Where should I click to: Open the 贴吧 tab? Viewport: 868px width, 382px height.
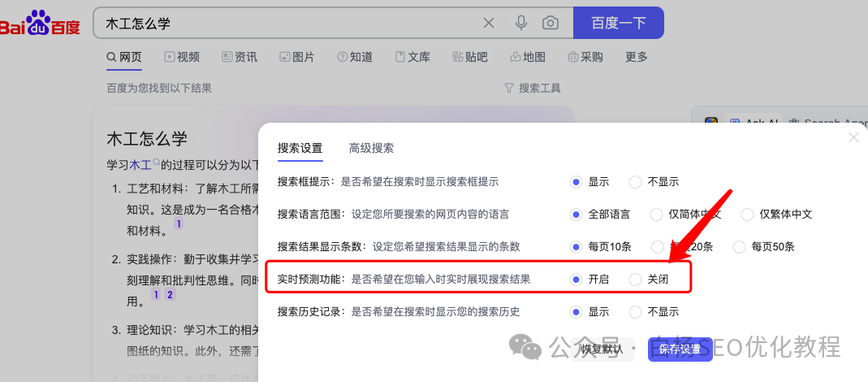(x=470, y=57)
